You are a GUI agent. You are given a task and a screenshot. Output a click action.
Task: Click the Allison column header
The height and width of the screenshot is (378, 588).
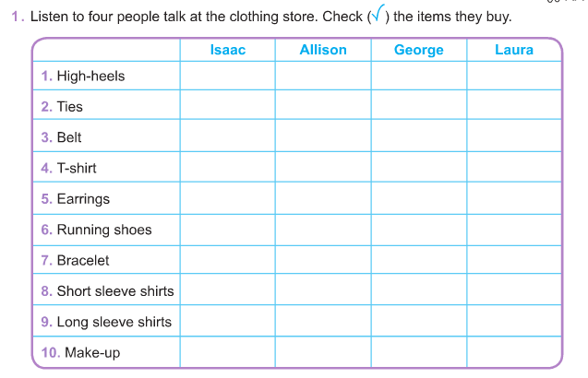point(323,50)
